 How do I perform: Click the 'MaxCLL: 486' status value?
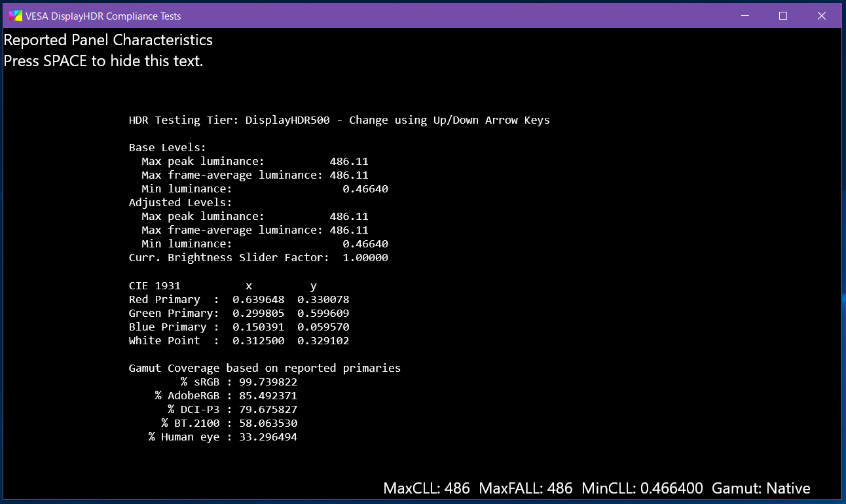coord(427,488)
